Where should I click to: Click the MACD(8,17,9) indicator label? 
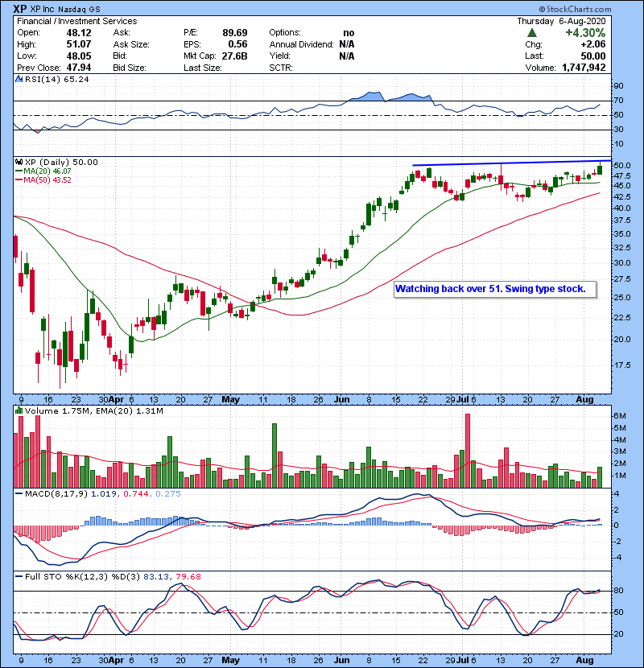click(56, 494)
